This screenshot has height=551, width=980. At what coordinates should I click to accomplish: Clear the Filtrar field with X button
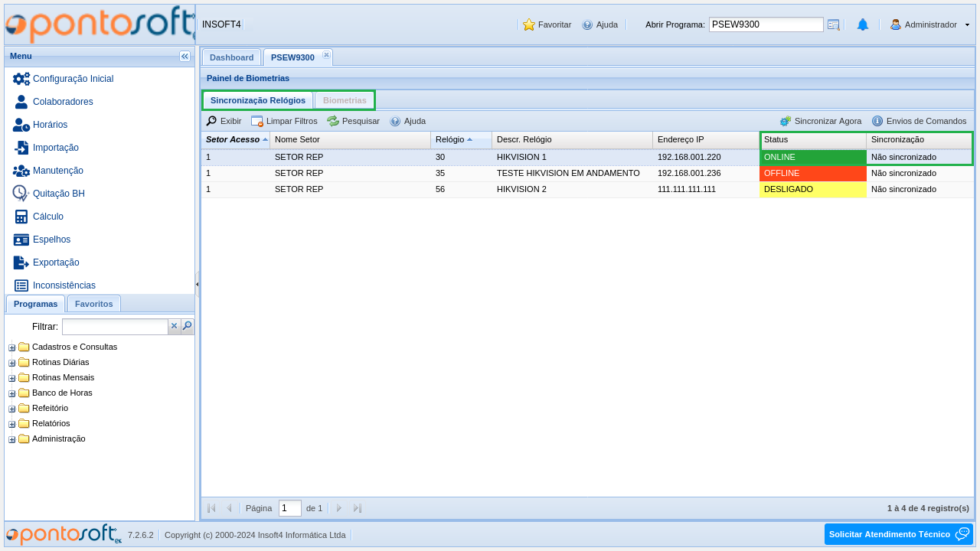tap(175, 327)
